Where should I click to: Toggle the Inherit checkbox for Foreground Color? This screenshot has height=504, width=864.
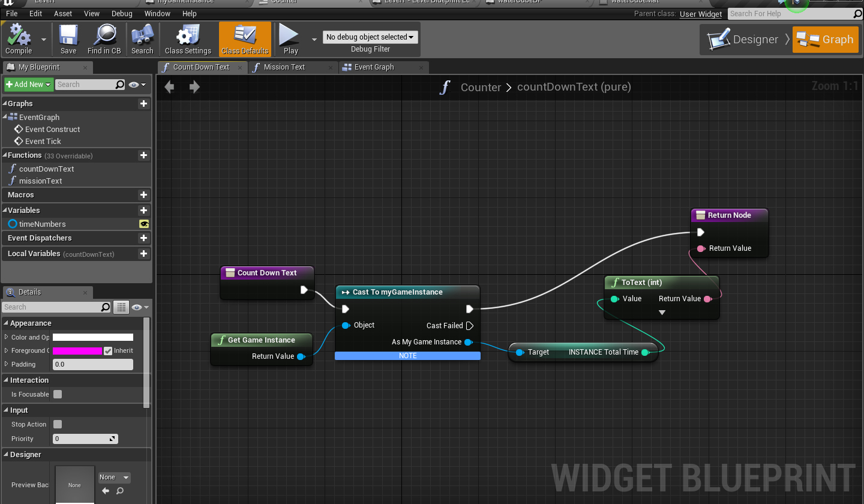(108, 351)
